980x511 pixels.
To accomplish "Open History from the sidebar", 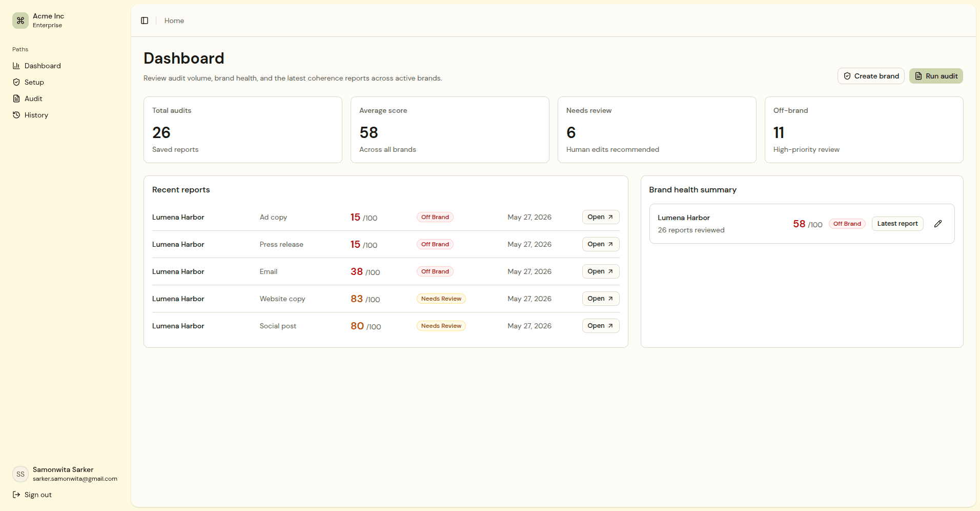I will pyautogui.click(x=66, y=115).
